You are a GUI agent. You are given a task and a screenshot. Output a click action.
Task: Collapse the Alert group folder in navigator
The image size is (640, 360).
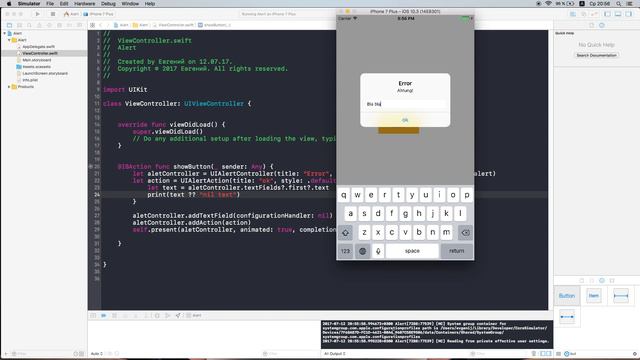pos(9,40)
